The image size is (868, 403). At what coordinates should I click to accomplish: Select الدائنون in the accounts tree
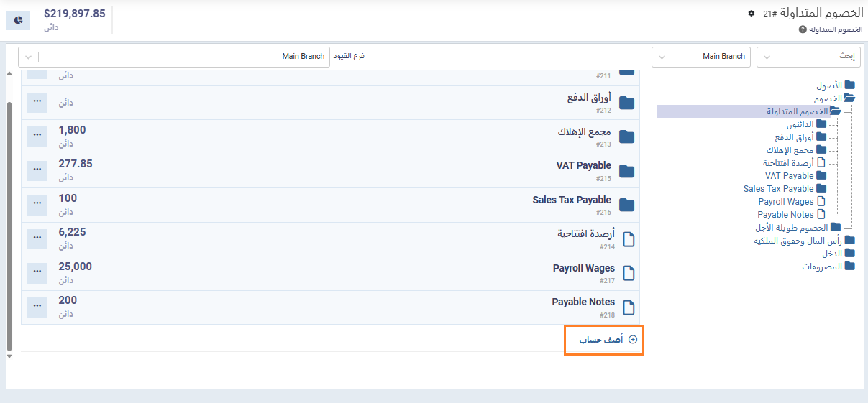[800, 124]
